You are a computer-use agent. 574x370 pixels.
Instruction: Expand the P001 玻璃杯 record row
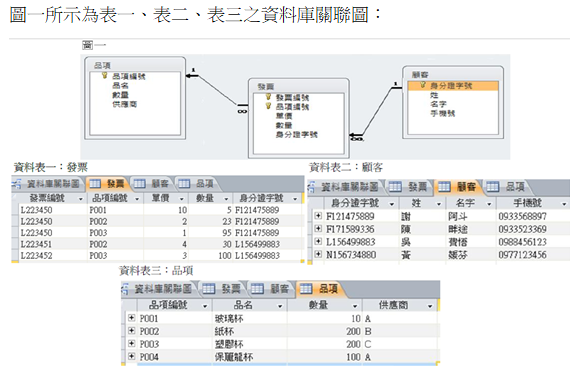click(x=131, y=318)
